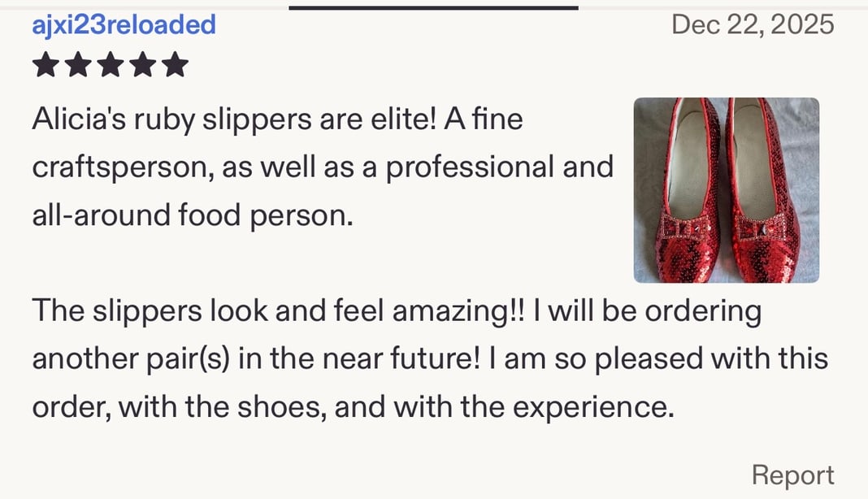
Task: Click the dark indicator bar at top
Action: [x=433, y=7]
